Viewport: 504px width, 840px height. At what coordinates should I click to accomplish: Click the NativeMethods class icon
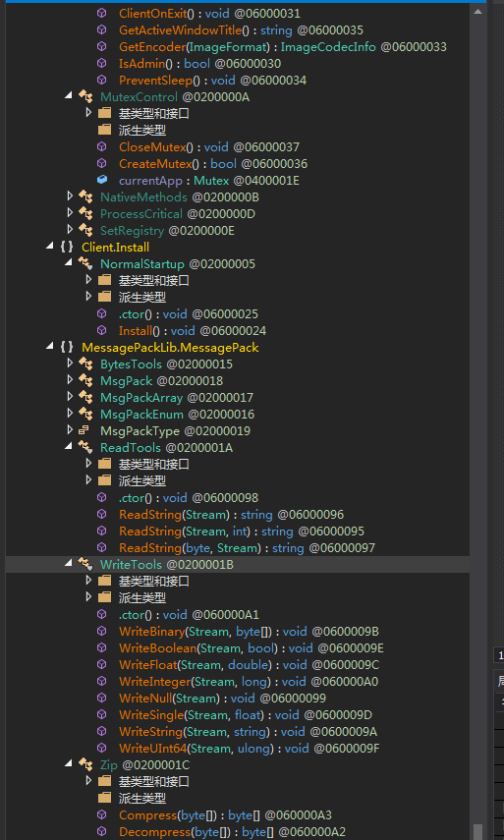(85, 197)
